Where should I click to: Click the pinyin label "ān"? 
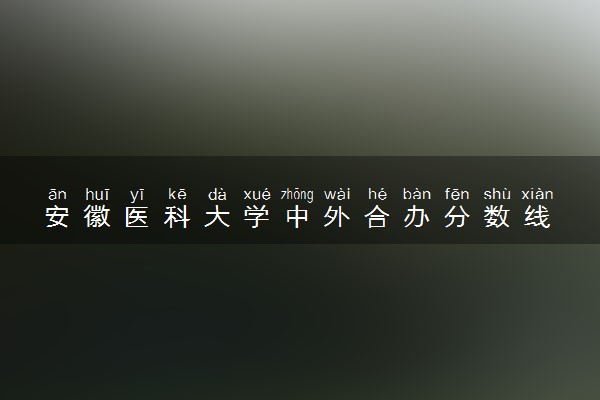click(57, 194)
